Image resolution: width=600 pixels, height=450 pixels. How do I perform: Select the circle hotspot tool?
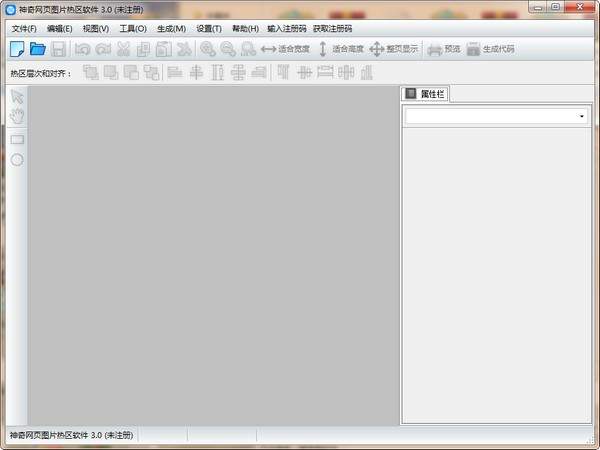[x=17, y=160]
